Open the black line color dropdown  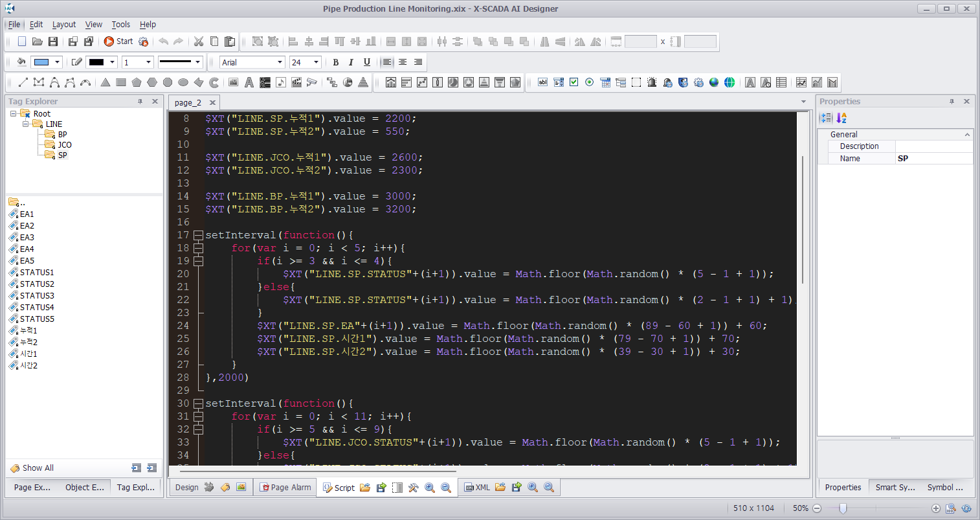112,62
